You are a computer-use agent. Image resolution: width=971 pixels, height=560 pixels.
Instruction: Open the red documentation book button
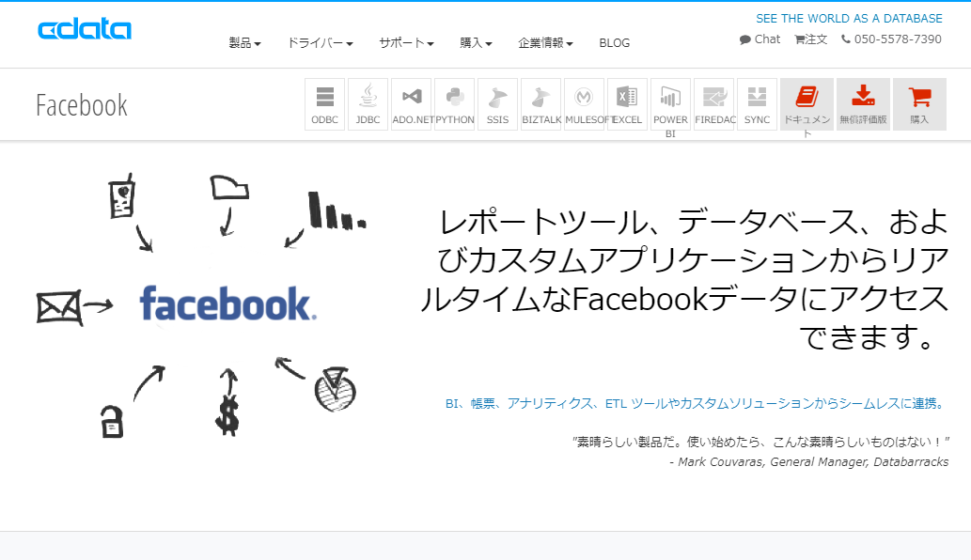807,104
